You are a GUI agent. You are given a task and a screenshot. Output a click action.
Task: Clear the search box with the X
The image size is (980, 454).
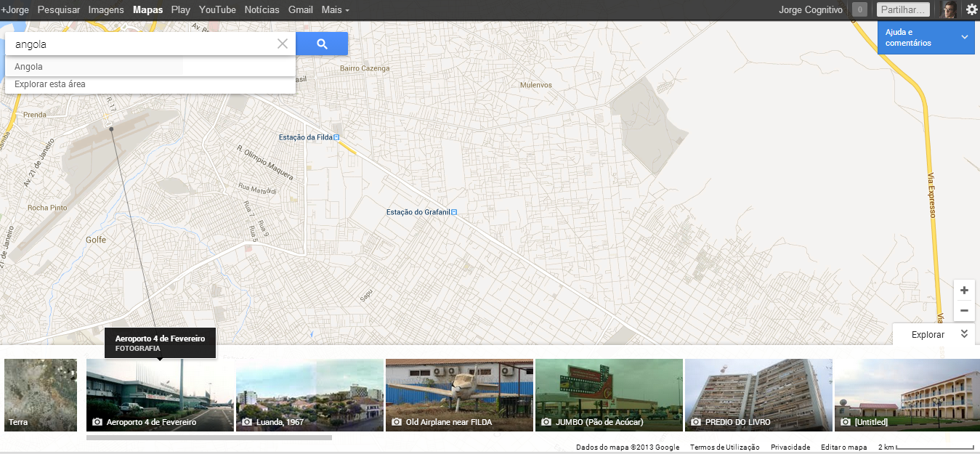tap(283, 44)
